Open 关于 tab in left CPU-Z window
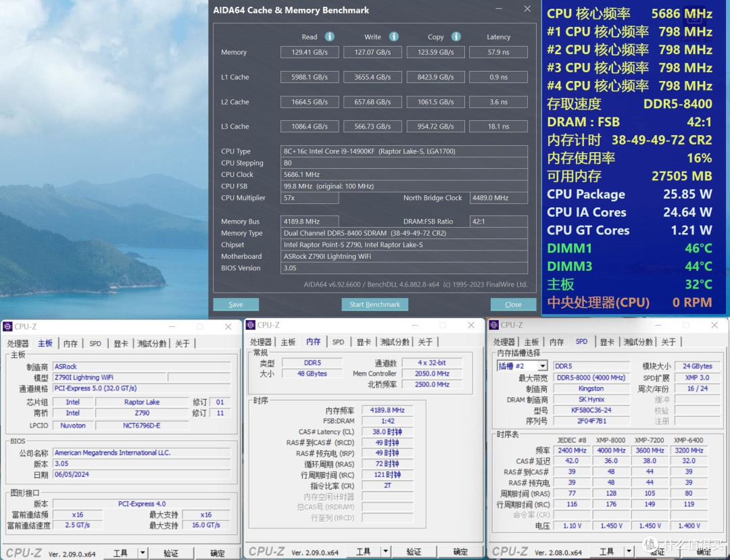Viewport: 730px width, 560px height. click(x=182, y=344)
